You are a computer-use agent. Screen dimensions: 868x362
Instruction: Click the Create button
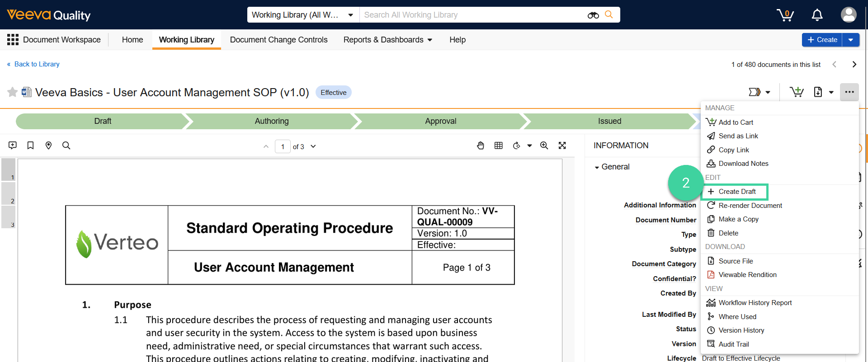pos(822,40)
